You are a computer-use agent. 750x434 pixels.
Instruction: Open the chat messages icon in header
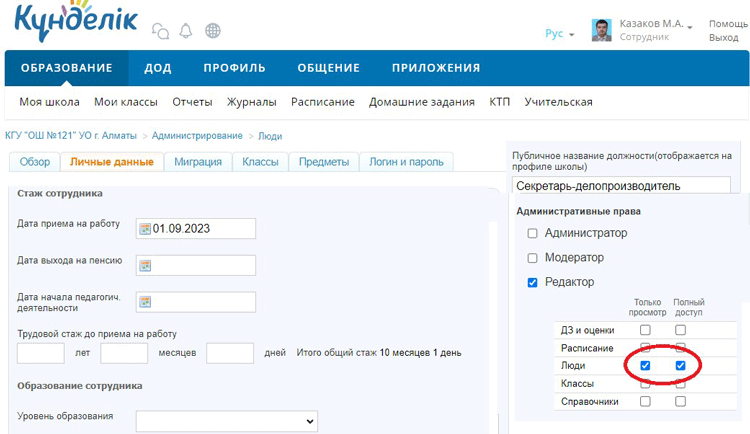pos(160,31)
